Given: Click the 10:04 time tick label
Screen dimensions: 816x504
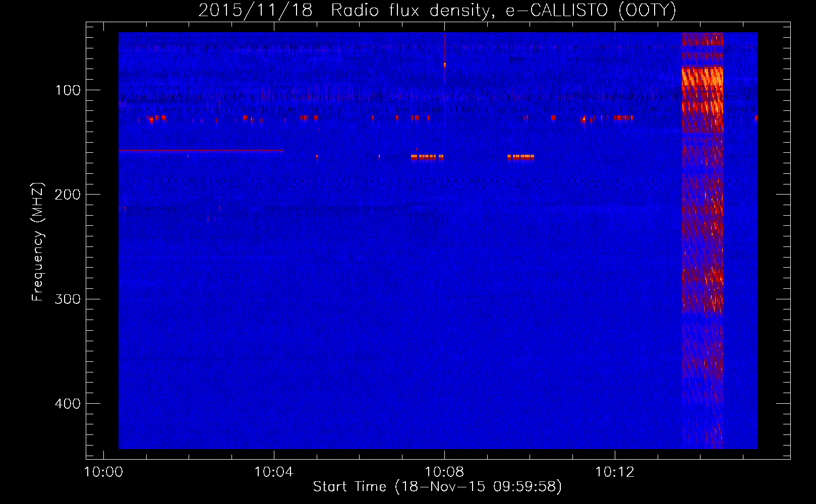Looking at the screenshot, I should pyautogui.click(x=274, y=472).
